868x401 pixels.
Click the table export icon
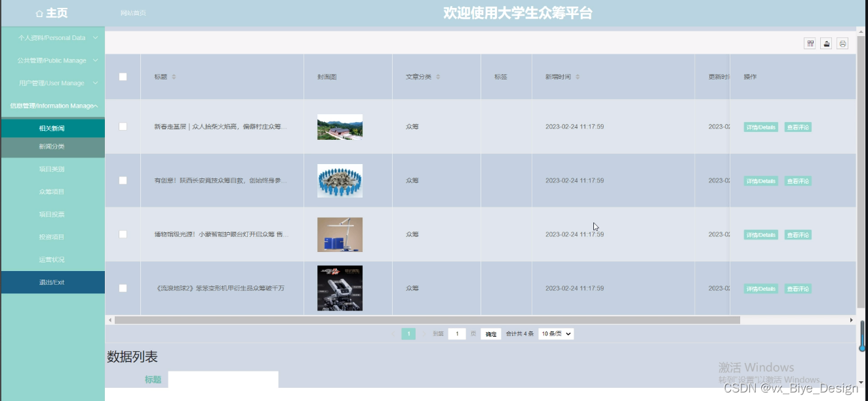click(x=827, y=43)
